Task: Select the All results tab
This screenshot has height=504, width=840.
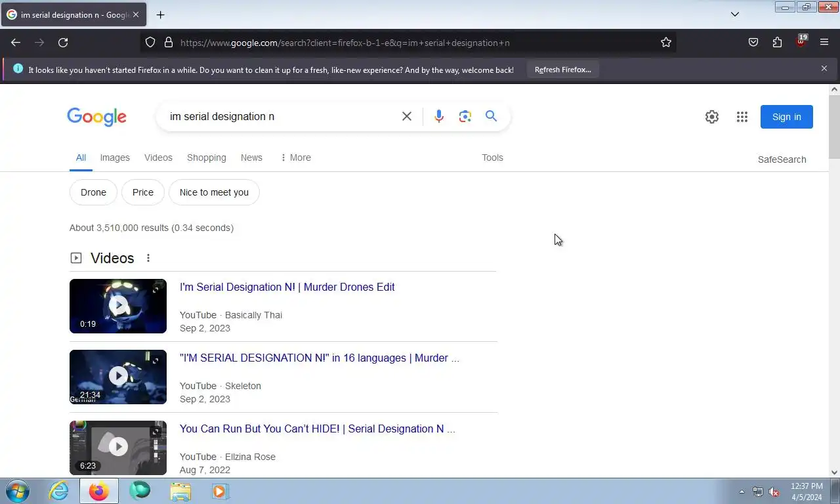Action: point(81,157)
